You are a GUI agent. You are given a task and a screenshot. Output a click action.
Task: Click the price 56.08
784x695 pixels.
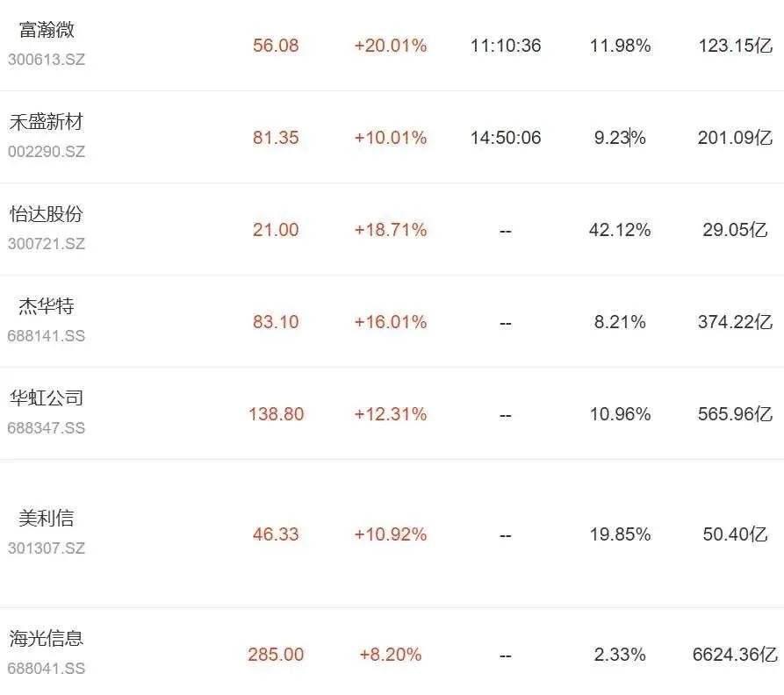276,46
